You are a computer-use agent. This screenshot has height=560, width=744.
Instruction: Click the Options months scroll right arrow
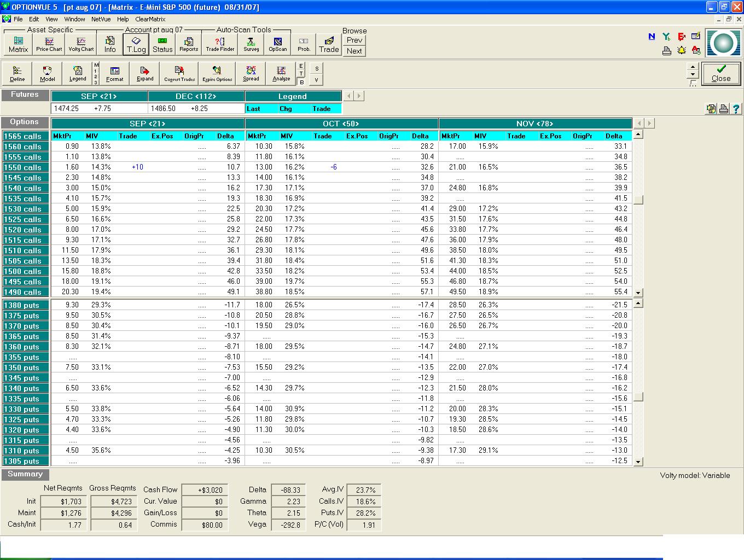pos(650,123)
